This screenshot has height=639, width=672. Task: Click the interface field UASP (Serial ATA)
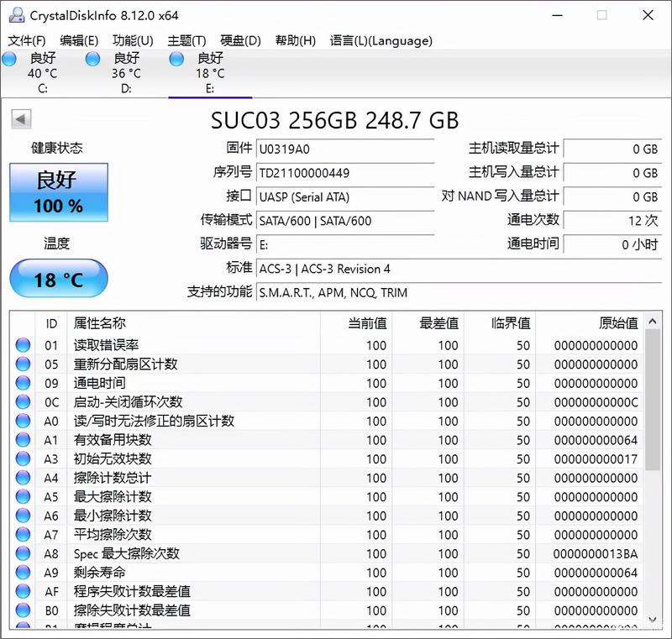[345, 197]
